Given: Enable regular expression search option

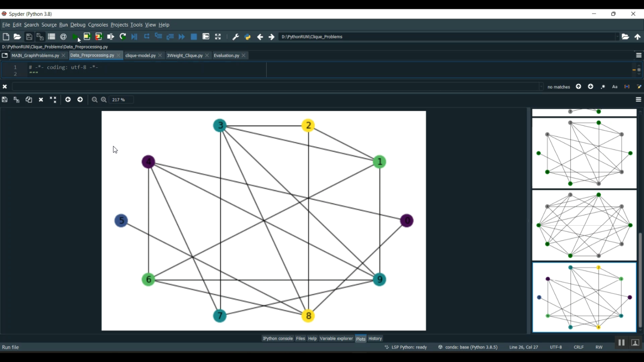Looking at the screenshot, I should 603,87.
